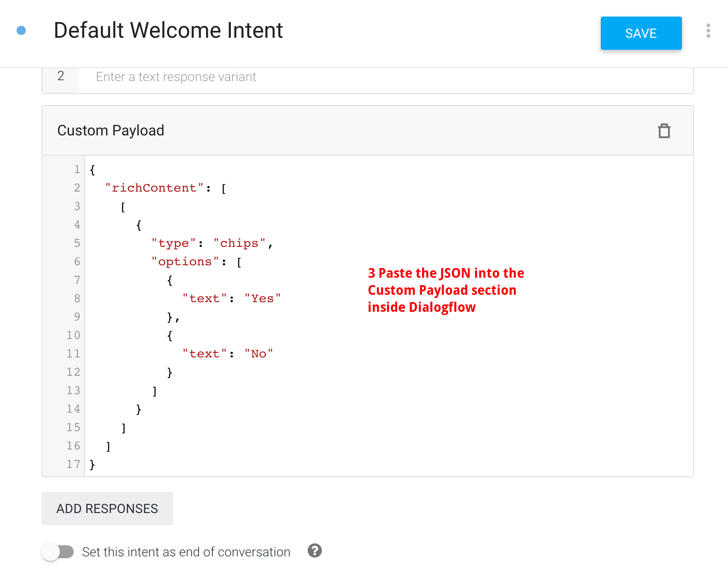Click the help question mark icon
The width and height of the screenshot is (728, 584).
coord(315,551)
